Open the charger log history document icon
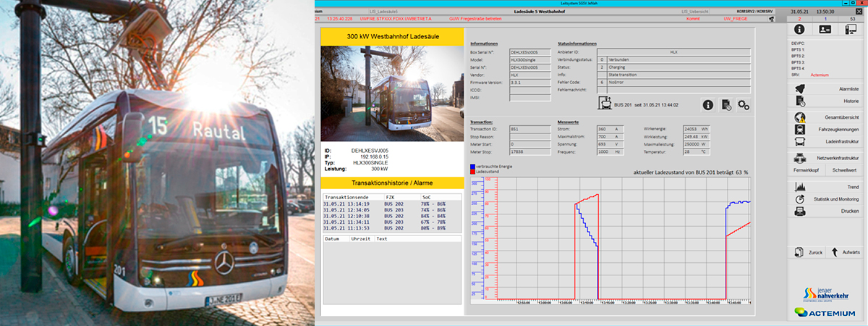The image size is (868, 326). pyautogui.click(x=726, y=105)
